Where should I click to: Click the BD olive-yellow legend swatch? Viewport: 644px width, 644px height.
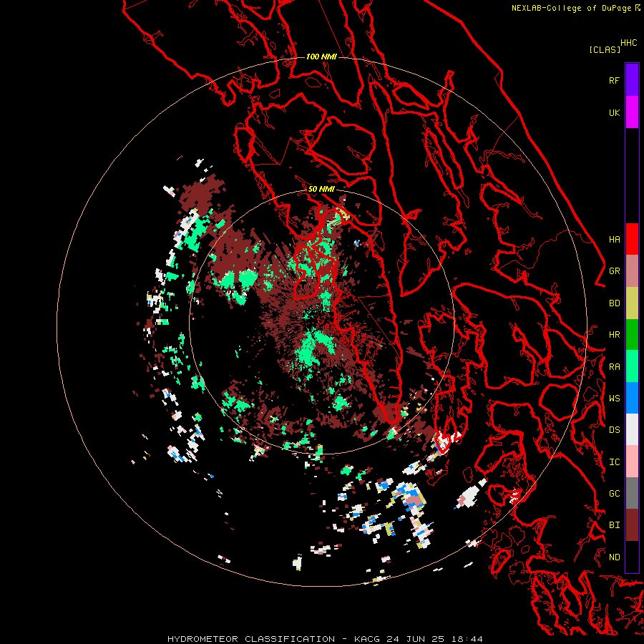632,303
